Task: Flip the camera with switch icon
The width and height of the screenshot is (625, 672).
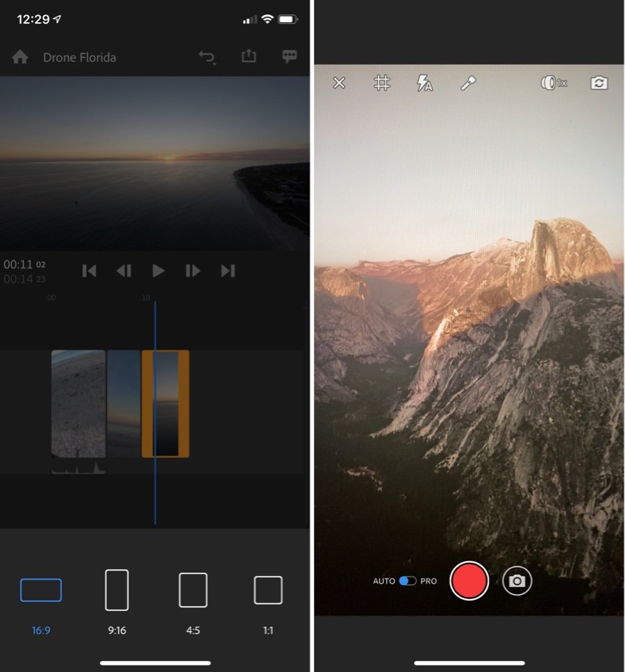Action: coord(599,83)
